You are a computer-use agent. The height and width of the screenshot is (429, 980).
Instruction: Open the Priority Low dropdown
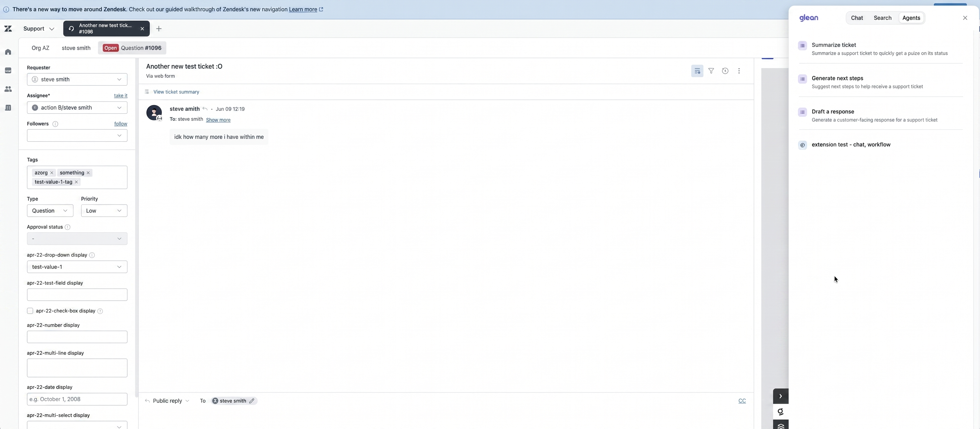pyautogui.click(x=104, y=211)
